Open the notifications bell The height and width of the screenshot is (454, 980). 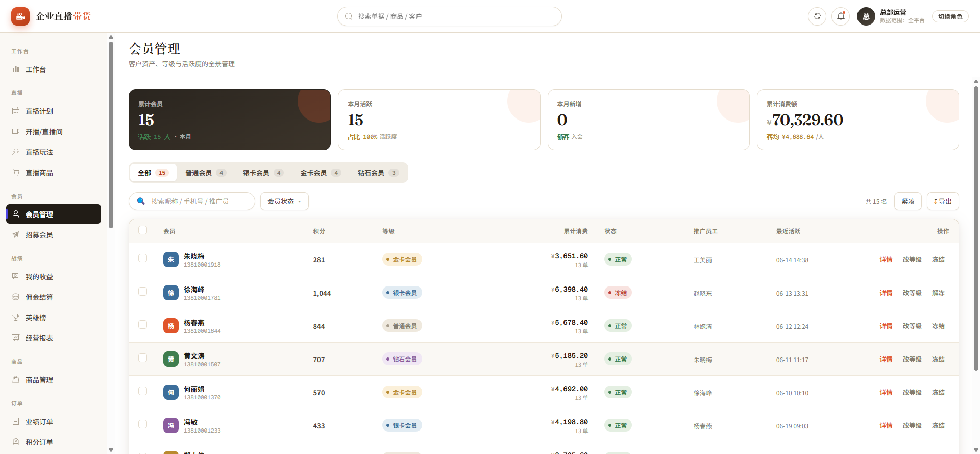[x=841, y=16]
